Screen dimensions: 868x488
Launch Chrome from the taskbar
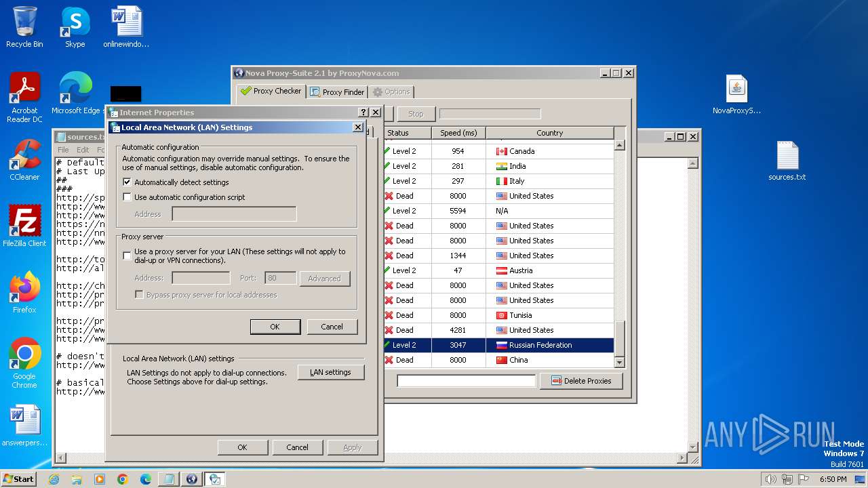[x=123, y=479]
